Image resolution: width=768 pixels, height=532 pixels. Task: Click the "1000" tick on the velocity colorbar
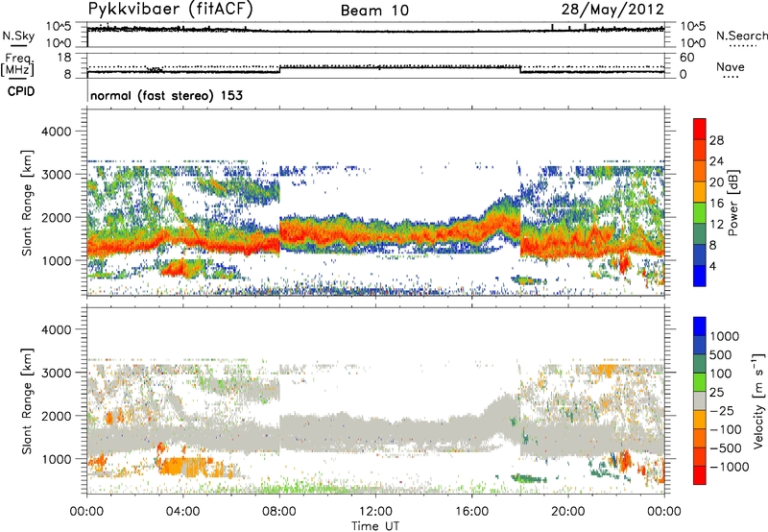[x=725, y=336]
